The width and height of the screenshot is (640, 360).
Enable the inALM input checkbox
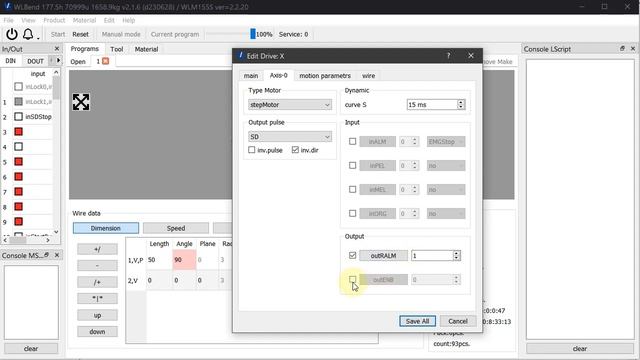tap(352, 142)
